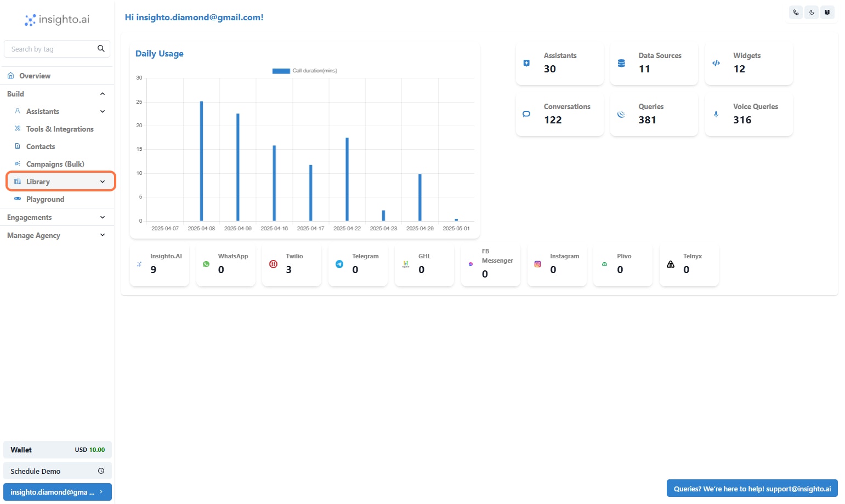Click the Overview home icon
Screen dimensions: 845x504
point(10,76)
